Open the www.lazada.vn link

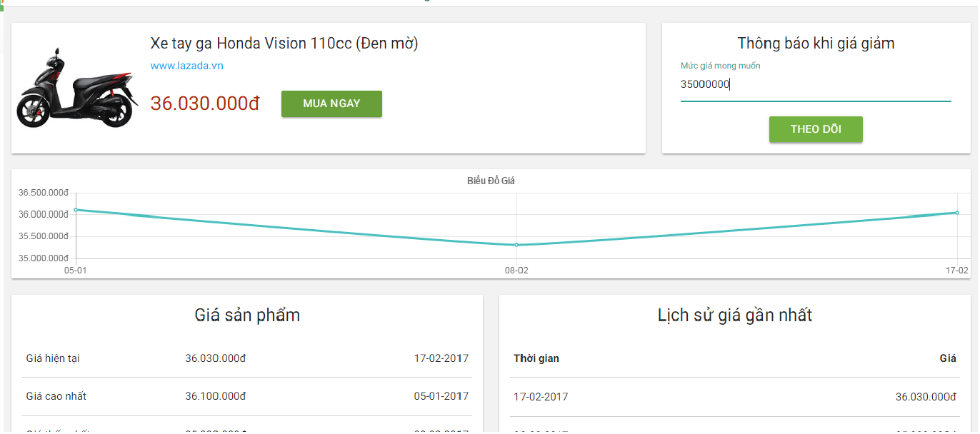187,66
